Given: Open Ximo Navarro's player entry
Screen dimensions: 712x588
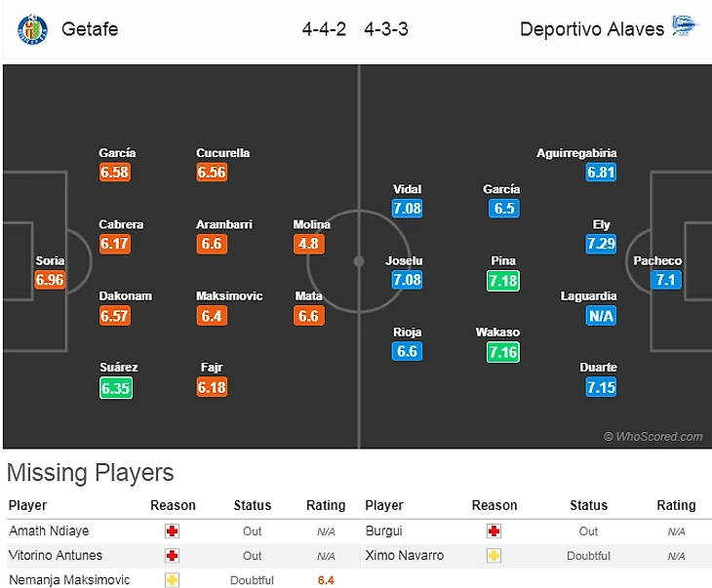Looking at the screenshot, I should (404, 556).
